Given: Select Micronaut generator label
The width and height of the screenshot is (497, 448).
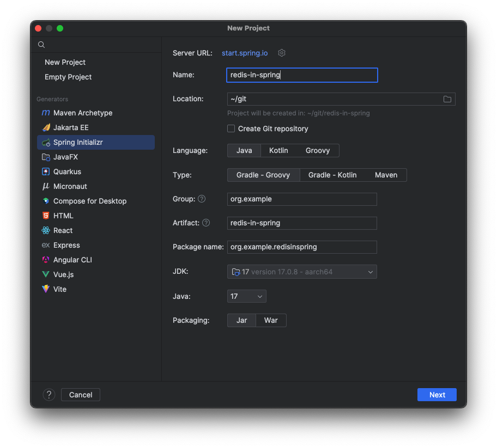Looking at the screenshot, I should 70,186.
